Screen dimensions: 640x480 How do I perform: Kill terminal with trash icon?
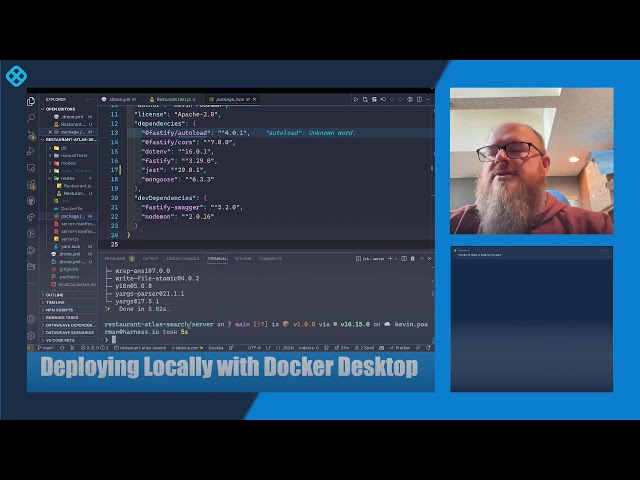coord(413,258)
